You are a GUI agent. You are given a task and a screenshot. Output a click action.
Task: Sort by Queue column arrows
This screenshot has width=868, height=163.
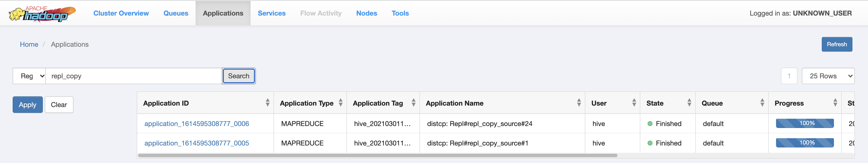762,103
